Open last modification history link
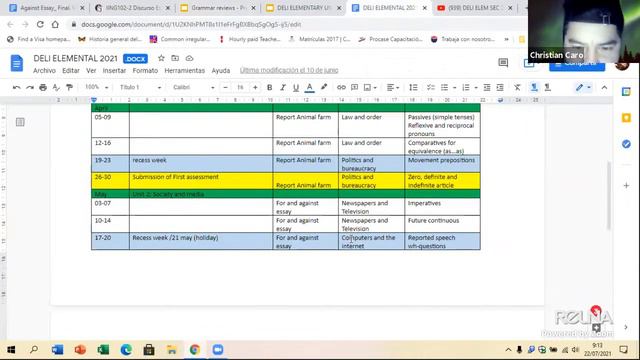640x360 pixels. (289, 70)
